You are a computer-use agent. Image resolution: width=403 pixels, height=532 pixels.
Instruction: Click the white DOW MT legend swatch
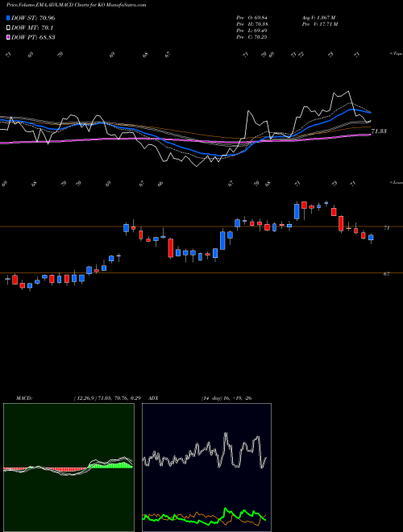(x=9, y=28)
